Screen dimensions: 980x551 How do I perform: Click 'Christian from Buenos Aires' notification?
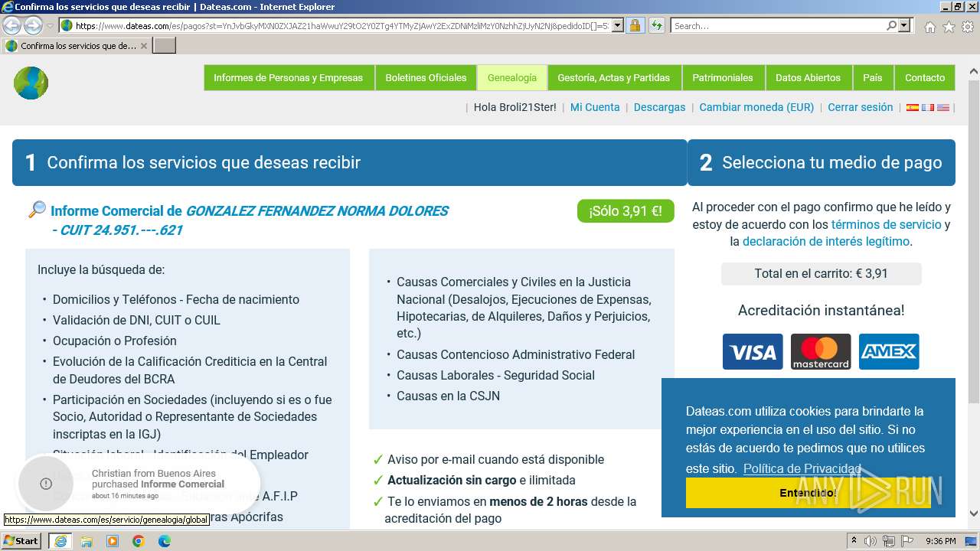(x=154, y=474)
